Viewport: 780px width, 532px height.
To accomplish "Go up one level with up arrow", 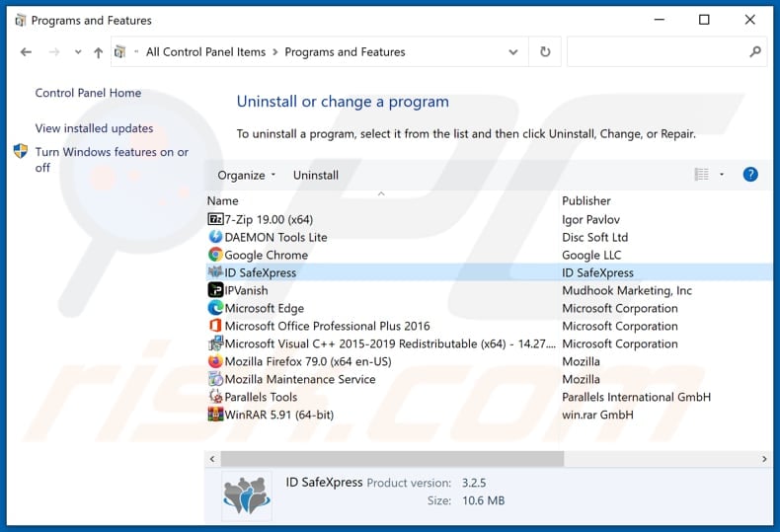I will 99,52.
